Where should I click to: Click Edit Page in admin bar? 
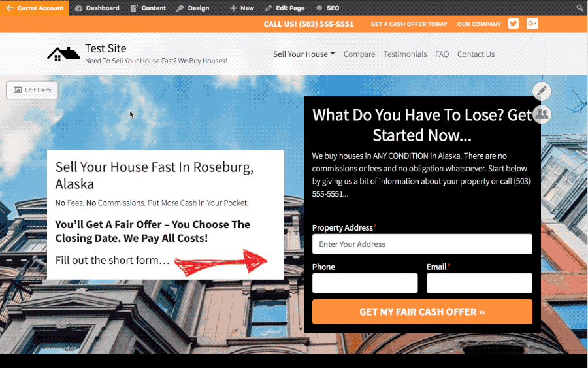(x=285, y=8)
